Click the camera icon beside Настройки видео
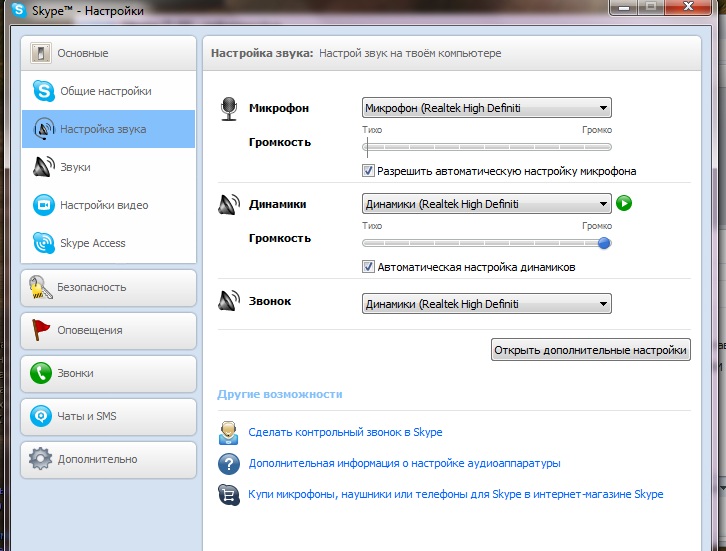Screen dimensions: 726x551 point(44,205)
